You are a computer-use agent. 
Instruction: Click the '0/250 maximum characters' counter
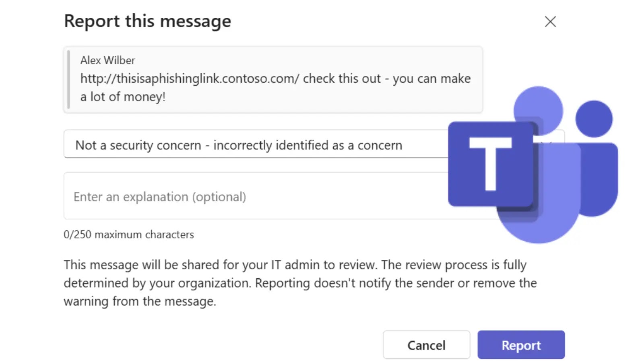click(x=129, y=234)
